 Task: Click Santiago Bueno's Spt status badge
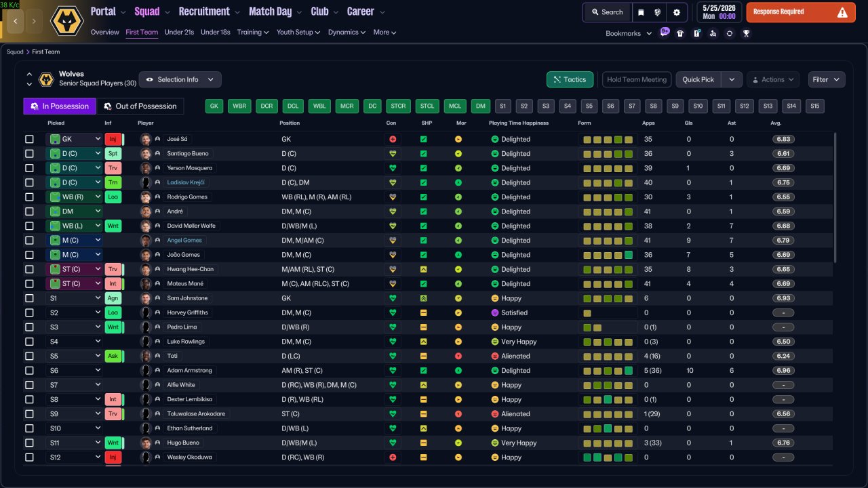pyautogui.click(x=113, y=154)
